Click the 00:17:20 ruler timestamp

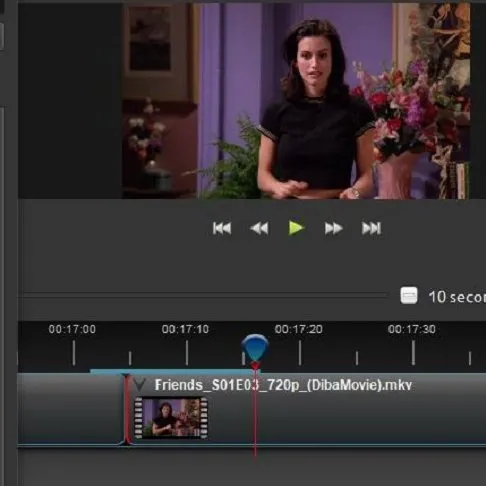[299, 329]
